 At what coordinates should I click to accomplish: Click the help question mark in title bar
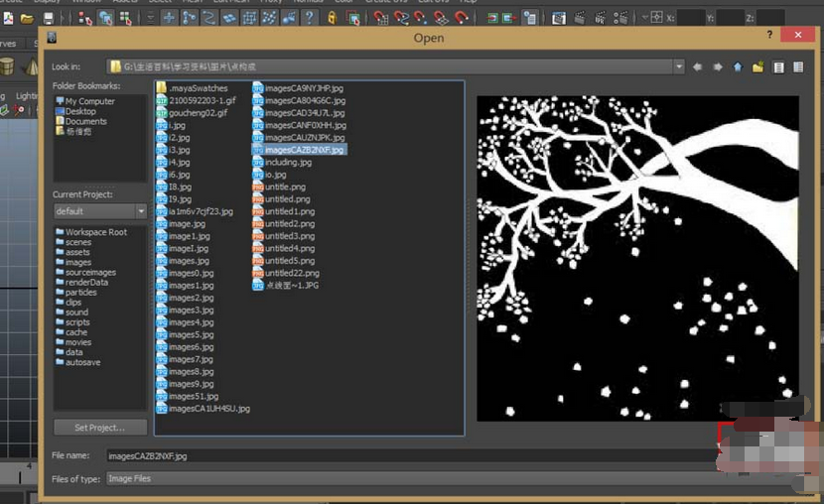click(x=769, y=36)
